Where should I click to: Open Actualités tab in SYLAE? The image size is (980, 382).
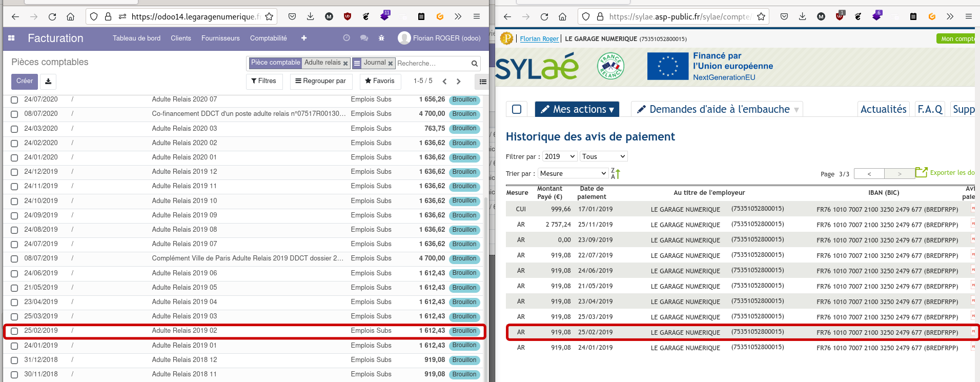tap(884, 109)
